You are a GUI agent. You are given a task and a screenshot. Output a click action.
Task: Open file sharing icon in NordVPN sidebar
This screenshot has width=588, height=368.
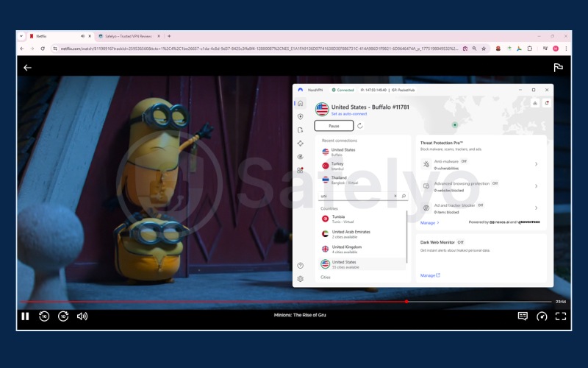301,130
